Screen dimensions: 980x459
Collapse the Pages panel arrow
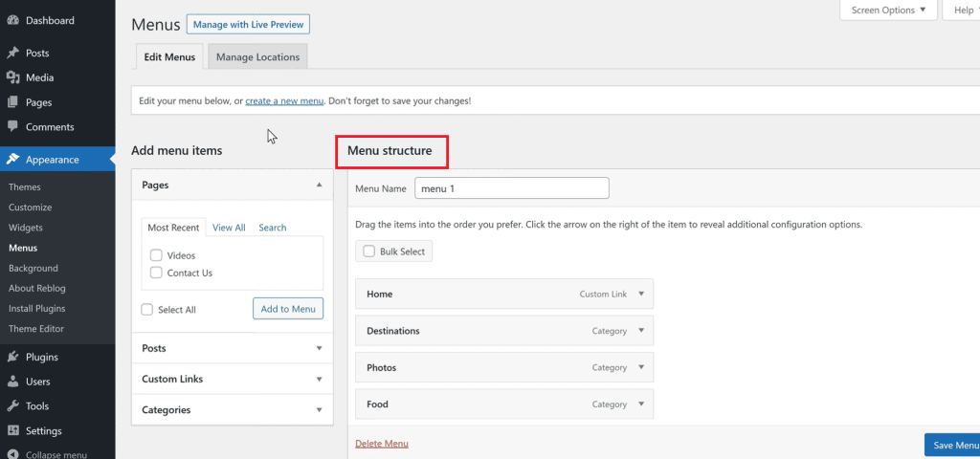tap(320, 185)
